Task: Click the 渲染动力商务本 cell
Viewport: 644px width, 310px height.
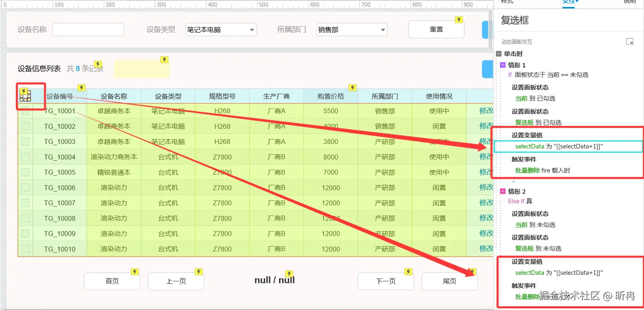Action: click(114, 157)
